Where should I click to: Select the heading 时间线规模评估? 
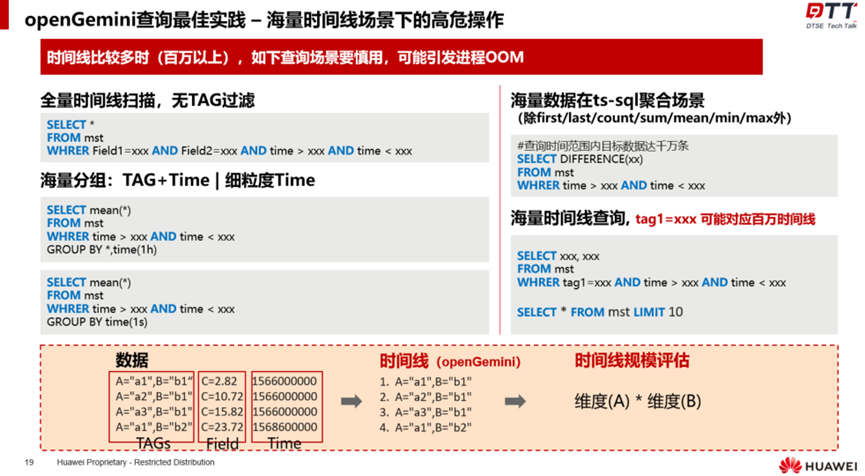point(632,361)
